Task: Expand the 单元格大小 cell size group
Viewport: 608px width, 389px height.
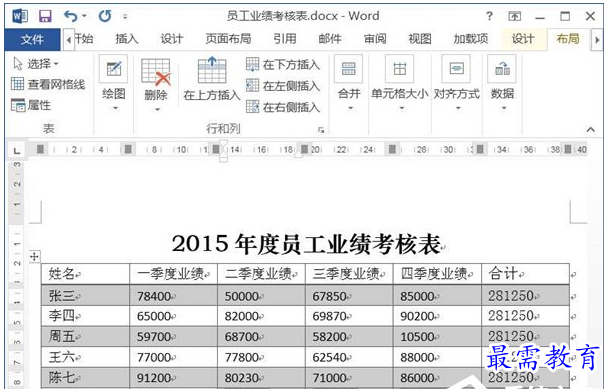Action: tap(400, 83)
